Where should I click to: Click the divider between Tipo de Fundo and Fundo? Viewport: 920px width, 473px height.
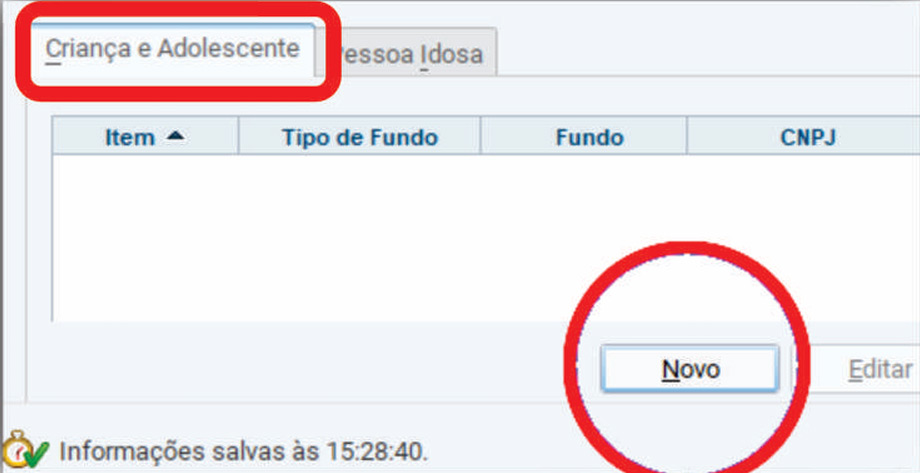pyautogui.click(x=481, y=136)
